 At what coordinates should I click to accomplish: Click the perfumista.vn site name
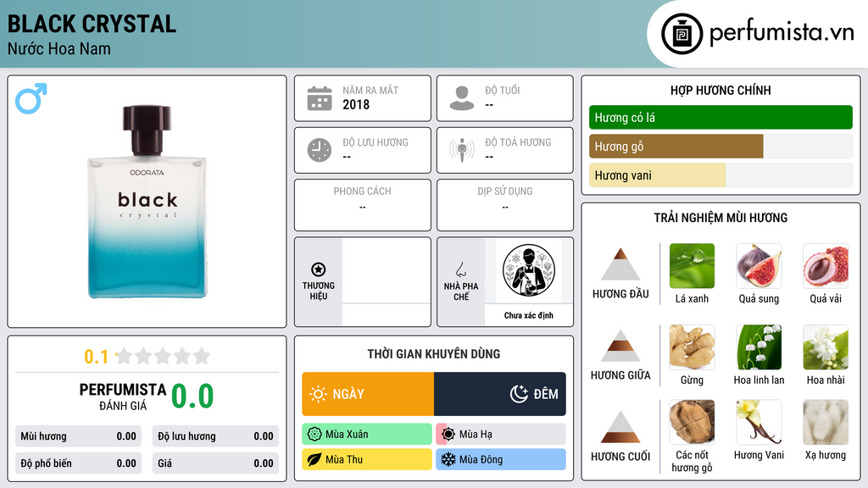point(782,32)
